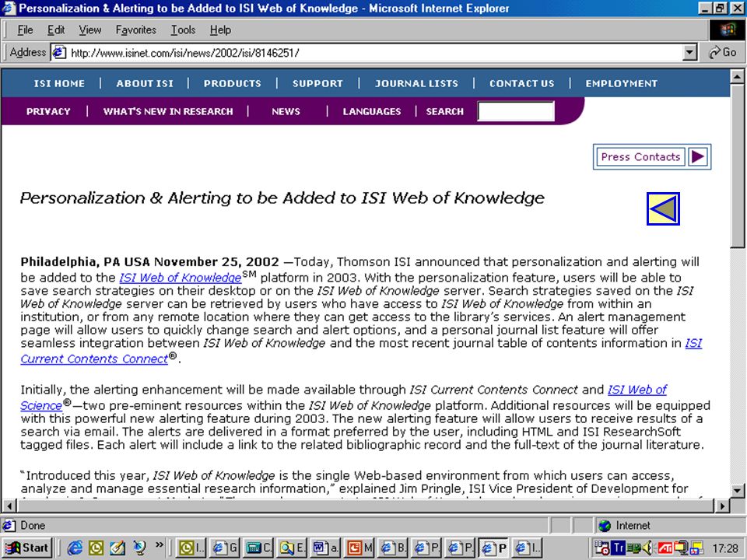
Task: Click the taskbar clock showing 17:28
Action: point(725,548)
